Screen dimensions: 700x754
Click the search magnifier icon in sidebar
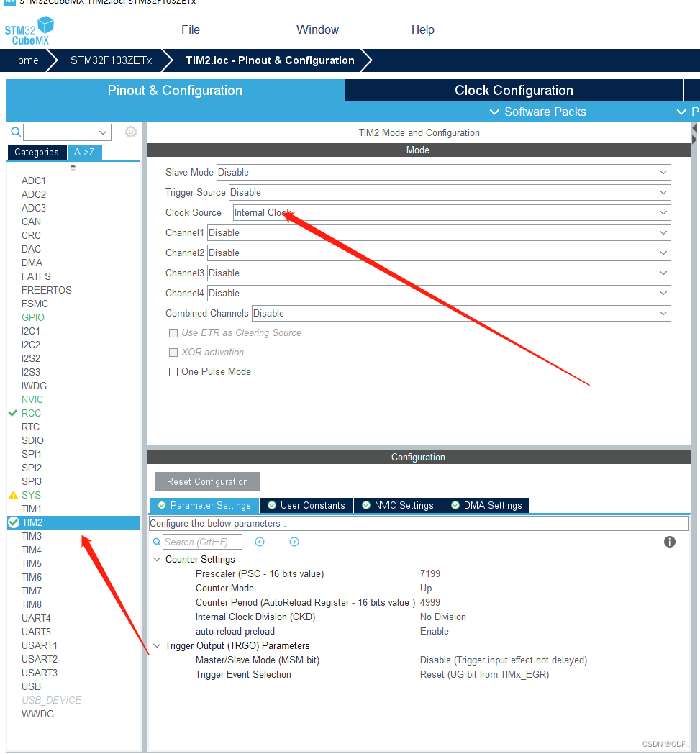pos(16,132)
